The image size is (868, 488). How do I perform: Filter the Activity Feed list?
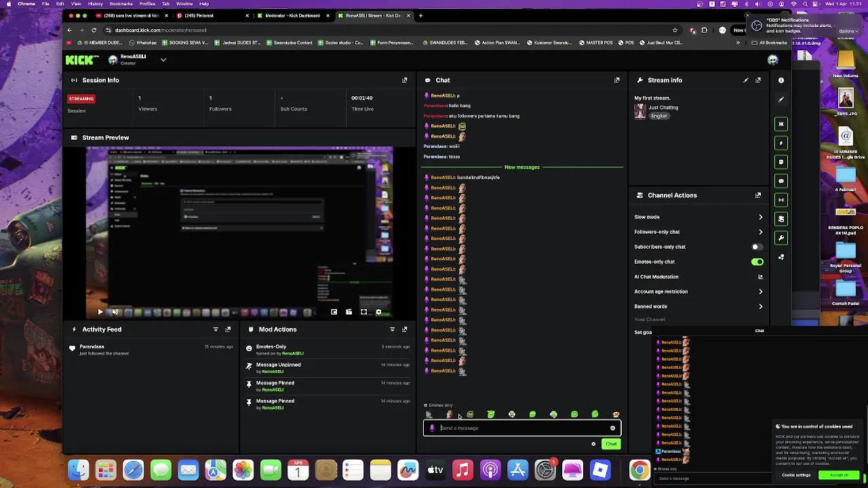[x=216, y=329]
